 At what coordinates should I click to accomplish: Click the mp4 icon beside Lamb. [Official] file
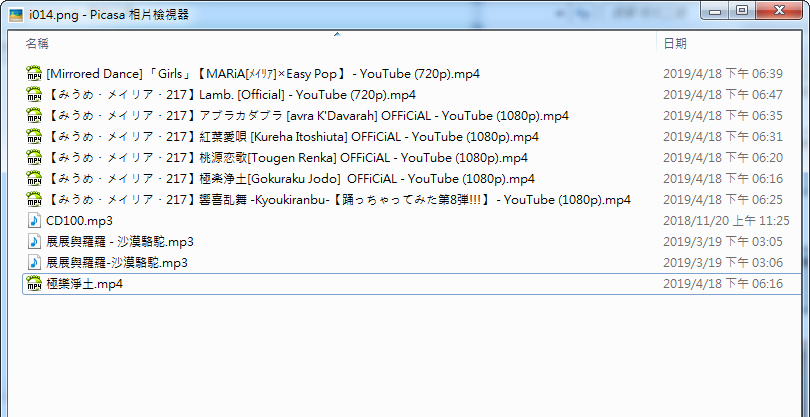pos(34,95)
